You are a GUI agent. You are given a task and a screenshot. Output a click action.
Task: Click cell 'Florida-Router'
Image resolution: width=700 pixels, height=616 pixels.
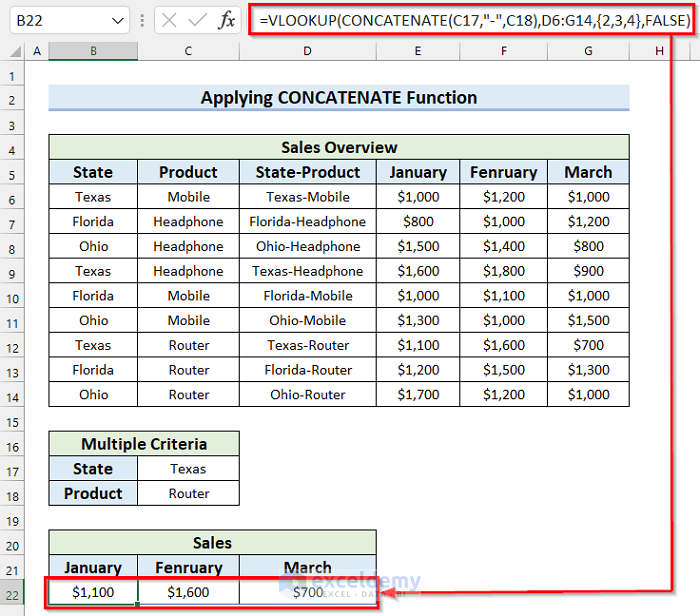[x=308, y=370]
